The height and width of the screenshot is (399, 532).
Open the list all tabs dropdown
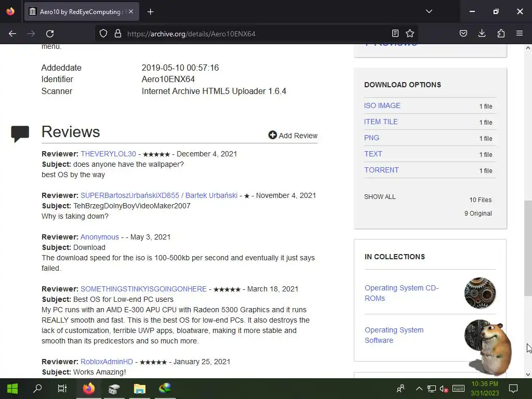point(429,11)
